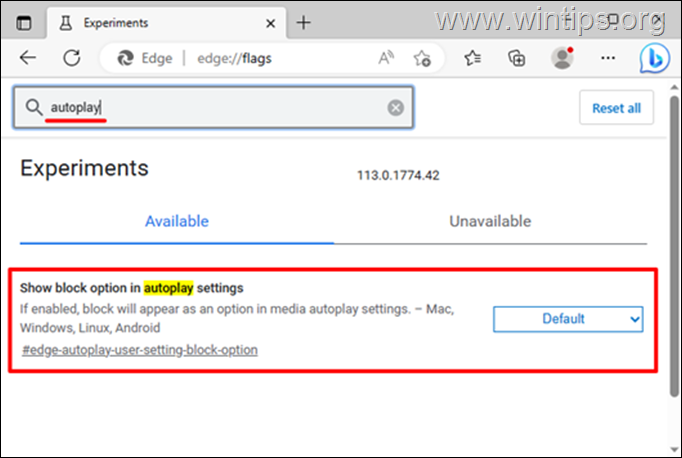Screen dimensions: 682x458
Task: Go back to previous page
Action: pos(28,57)
